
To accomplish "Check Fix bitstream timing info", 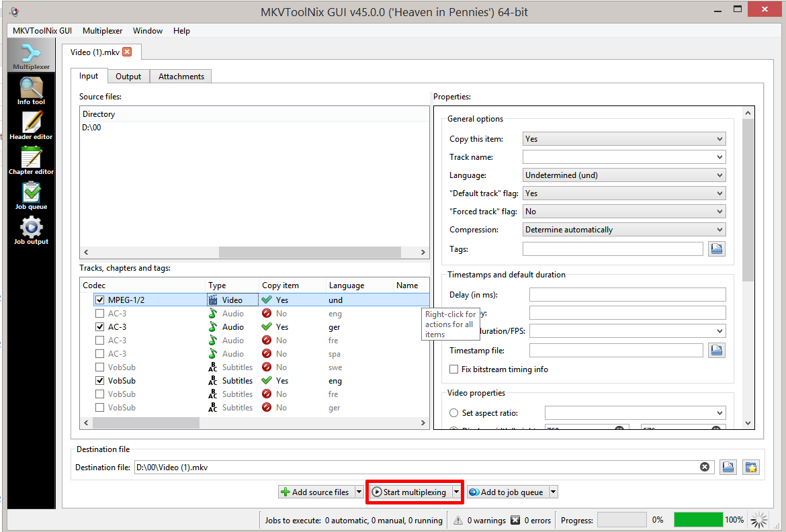I will (x=453, y=369).
